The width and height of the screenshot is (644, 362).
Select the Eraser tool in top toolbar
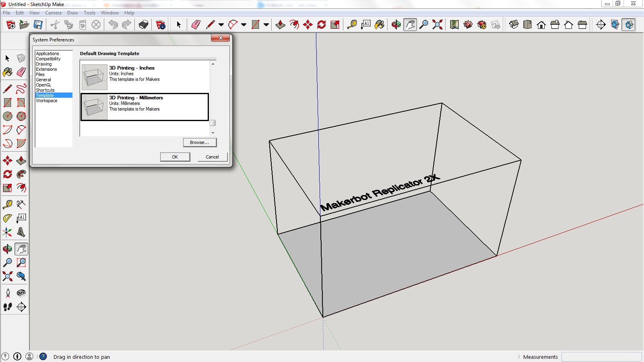click(x=196, y=25)
